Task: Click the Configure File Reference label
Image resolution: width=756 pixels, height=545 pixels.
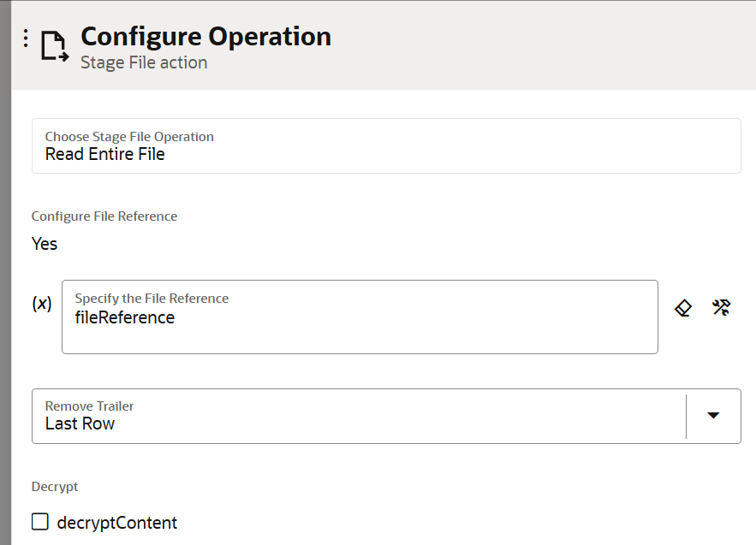Action: (104, 216)
